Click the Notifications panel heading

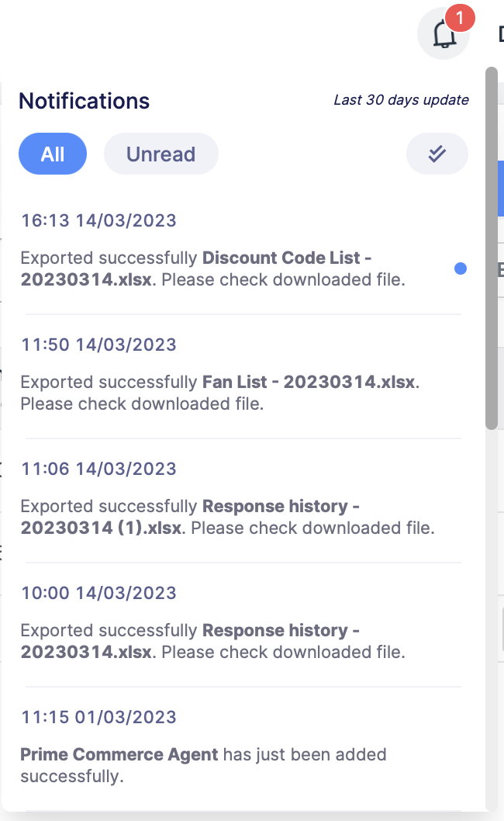click(84, 101)
